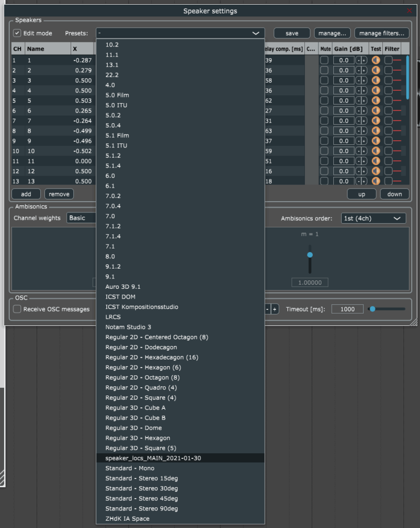Enable filter for channel 9
This screenshot has width=420, height=528.
389,141
